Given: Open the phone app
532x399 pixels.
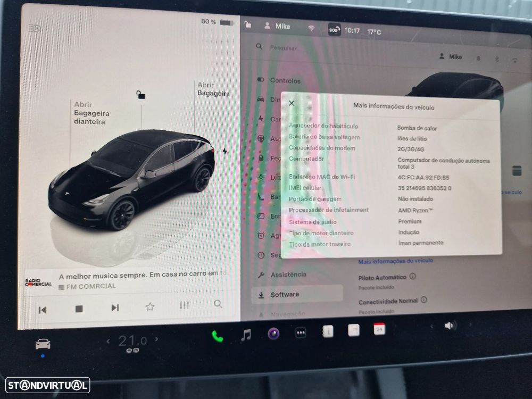Looking at the screenshot, I should coord(218,336).
